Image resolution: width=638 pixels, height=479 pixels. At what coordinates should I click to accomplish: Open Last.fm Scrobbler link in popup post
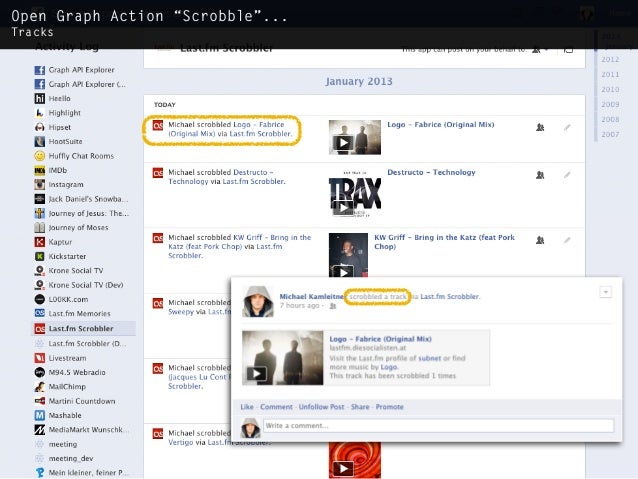point(450,297)
